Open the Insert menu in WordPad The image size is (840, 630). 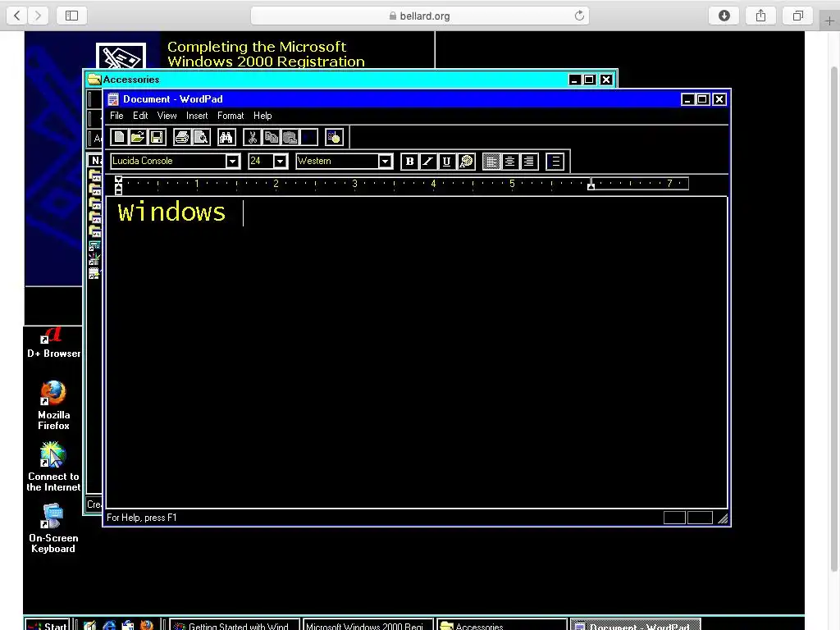197,116
